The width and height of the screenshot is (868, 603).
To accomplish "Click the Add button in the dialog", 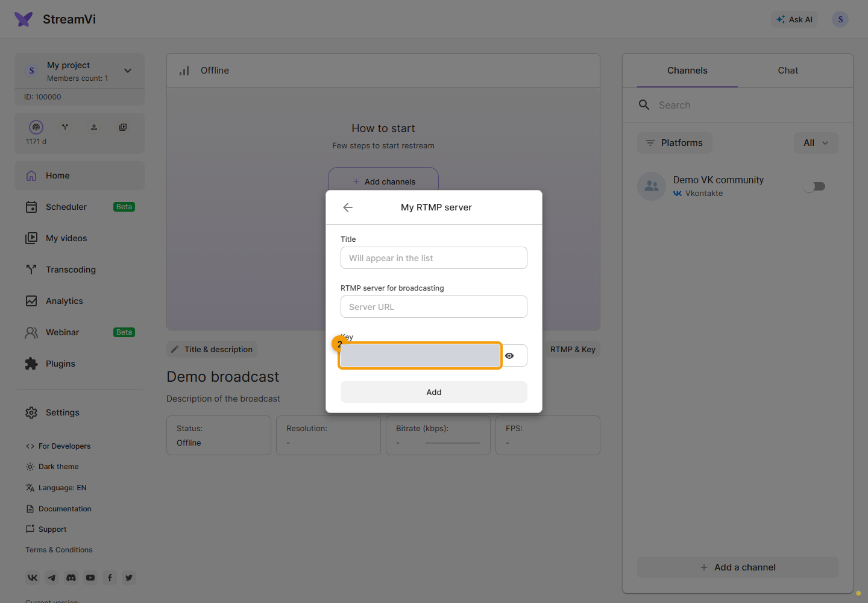I will [x=434, y=392].
